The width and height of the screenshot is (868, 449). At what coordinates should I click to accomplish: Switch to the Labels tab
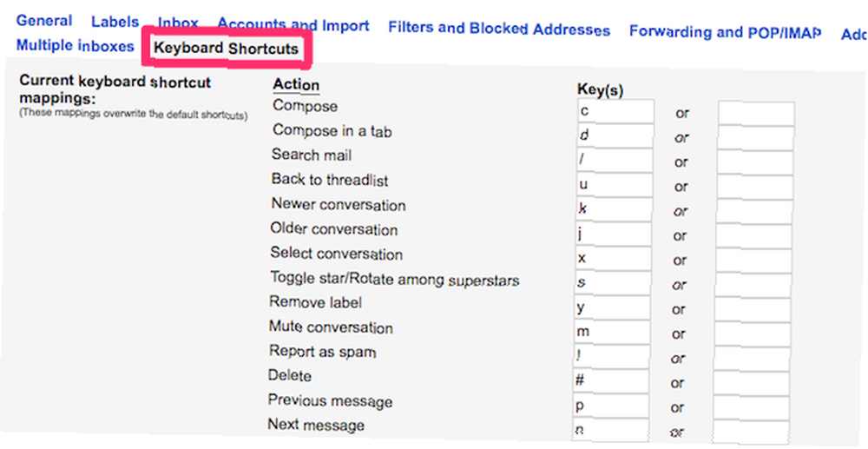tap(115, 22)
